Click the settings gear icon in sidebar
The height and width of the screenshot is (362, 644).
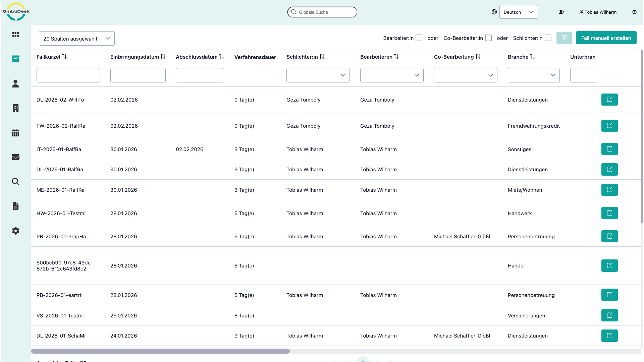[15, 231]
